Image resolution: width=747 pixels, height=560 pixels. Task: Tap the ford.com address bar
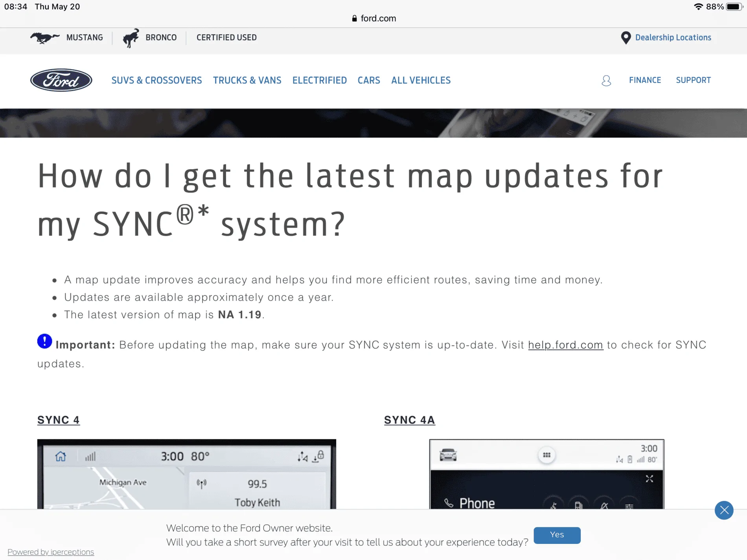click(x=373, y=18)
